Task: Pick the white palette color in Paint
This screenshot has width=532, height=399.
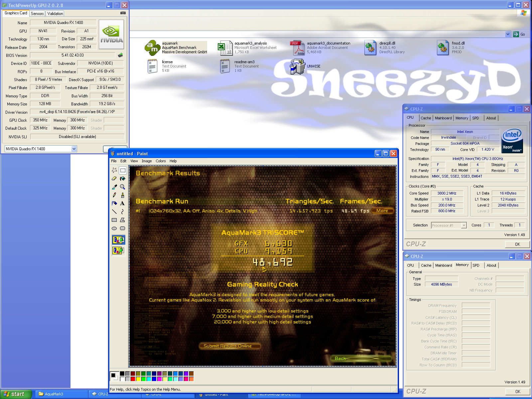Action: point(122,379)
